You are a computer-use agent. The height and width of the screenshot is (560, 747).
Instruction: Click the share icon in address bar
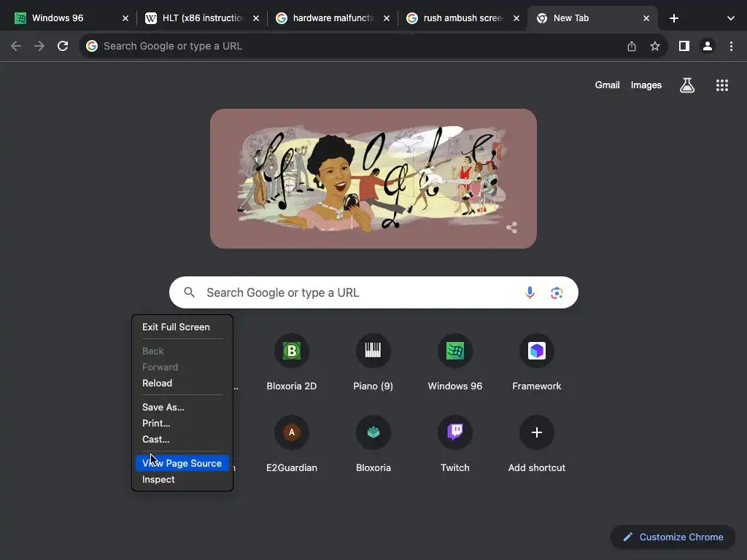pyautogui.click(x=631, y=46)
